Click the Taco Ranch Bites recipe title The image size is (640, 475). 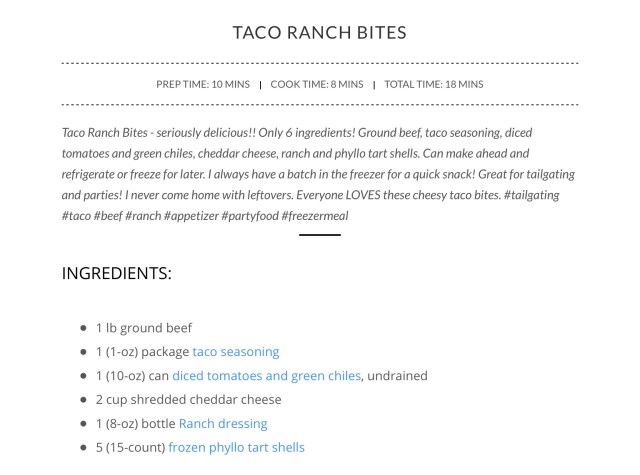pos(319,32)
